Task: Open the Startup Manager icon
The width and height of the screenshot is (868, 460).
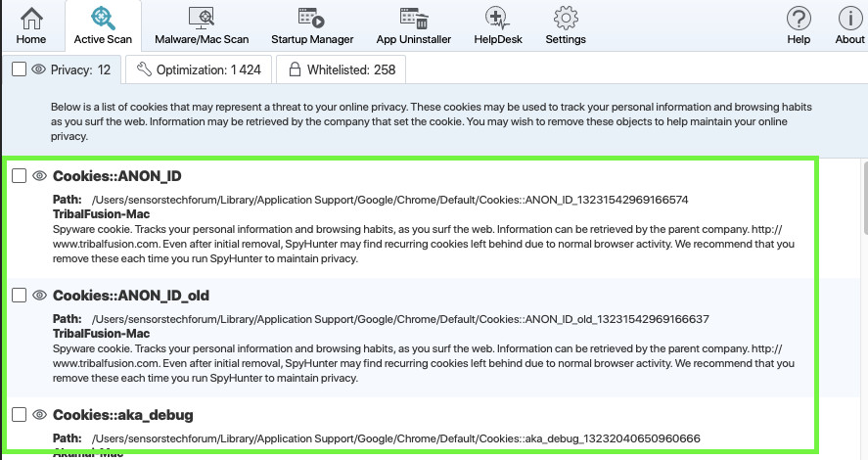Action: [x=311, y=18]
